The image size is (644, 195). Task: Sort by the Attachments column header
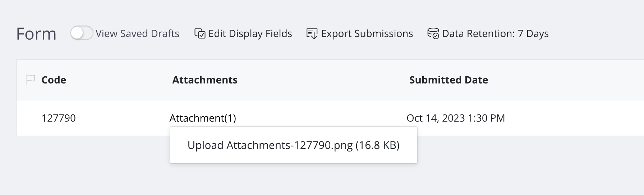[205, 80]
